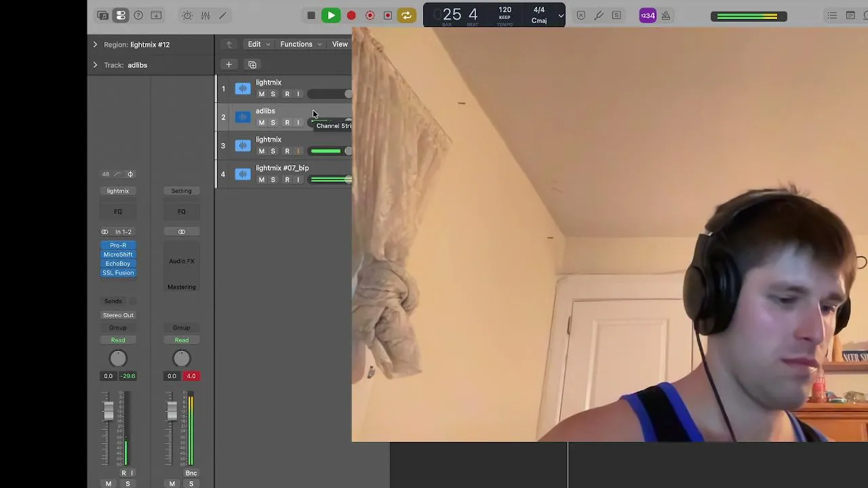Click the up arrow beside Edit menu
The image size is (868, 488).
(229, 45)
